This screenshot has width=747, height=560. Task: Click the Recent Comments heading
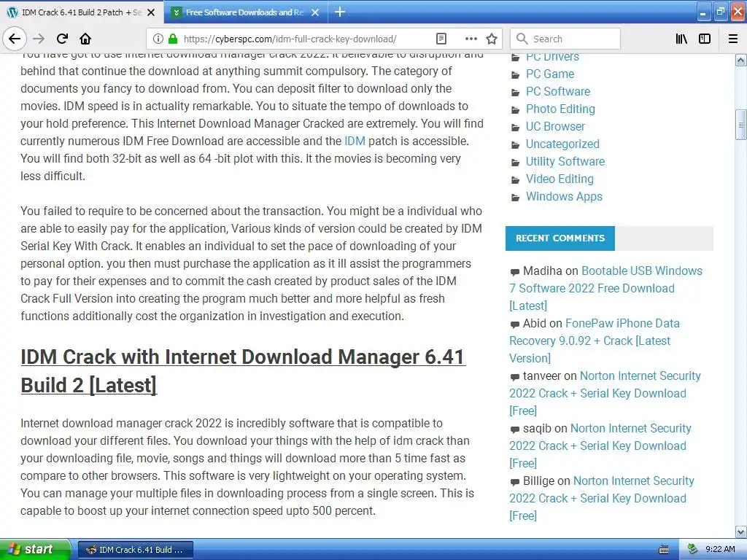(560, 238)
